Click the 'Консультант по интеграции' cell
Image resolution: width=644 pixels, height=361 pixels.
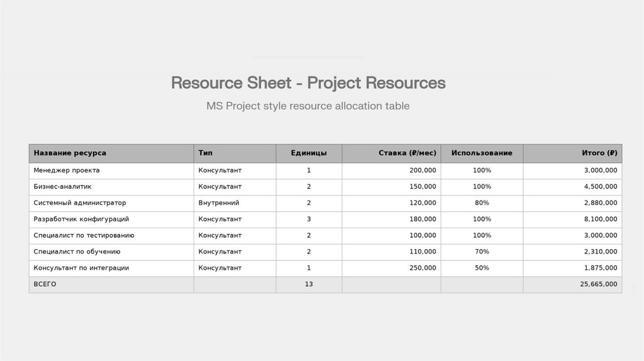click(x=81, y=268)
